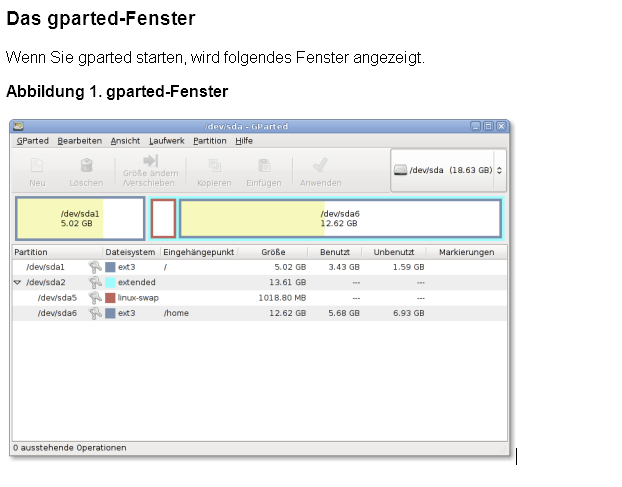Click the Einfügen clipboard icon
622x487 pixels.
pyautogui.click(x=264, y=165)
